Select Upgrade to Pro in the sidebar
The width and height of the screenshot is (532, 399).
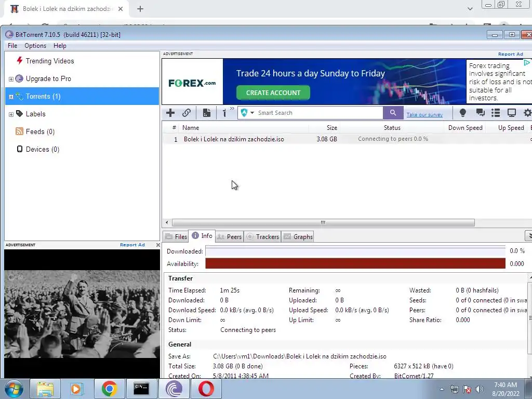click(x=48, y=79)
